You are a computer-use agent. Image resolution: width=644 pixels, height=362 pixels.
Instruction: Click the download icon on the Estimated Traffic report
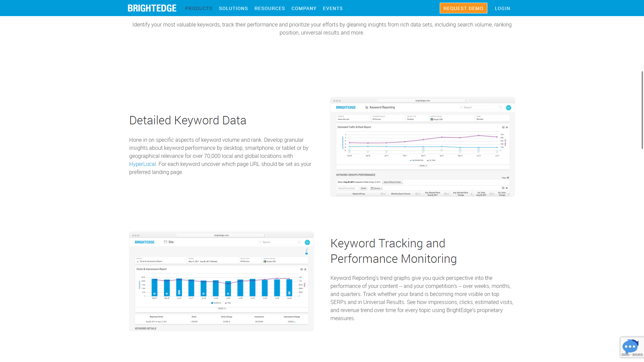tap(507, 127)
